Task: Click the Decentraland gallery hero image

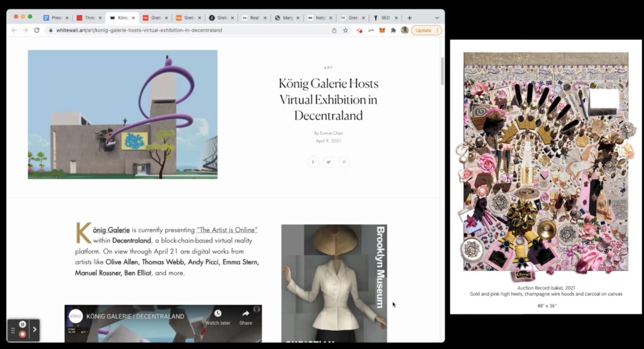Action: [x=122, y=114]
